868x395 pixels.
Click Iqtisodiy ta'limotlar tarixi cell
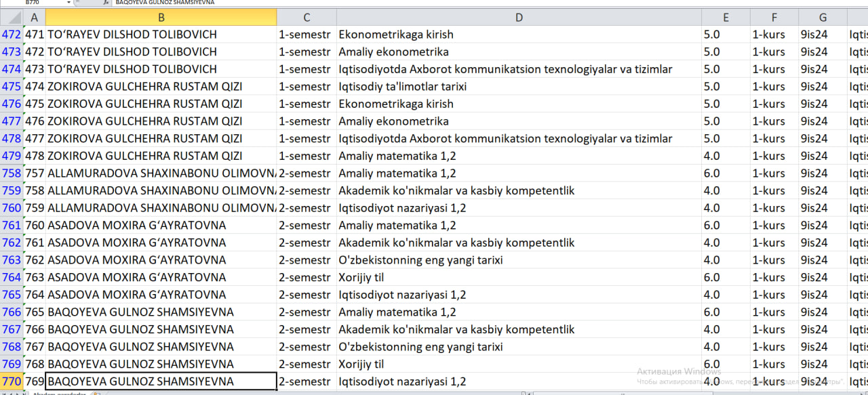pos(519,87)
